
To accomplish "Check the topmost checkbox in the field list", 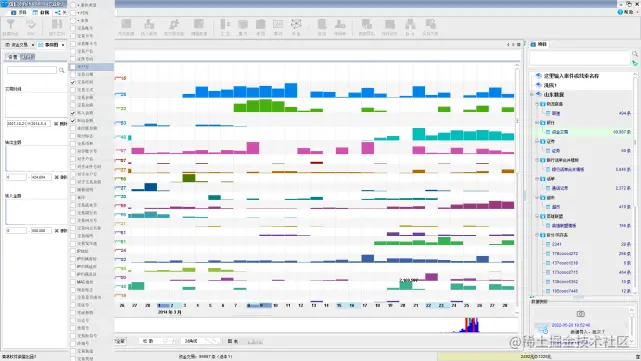I will [x=73, y=5].
